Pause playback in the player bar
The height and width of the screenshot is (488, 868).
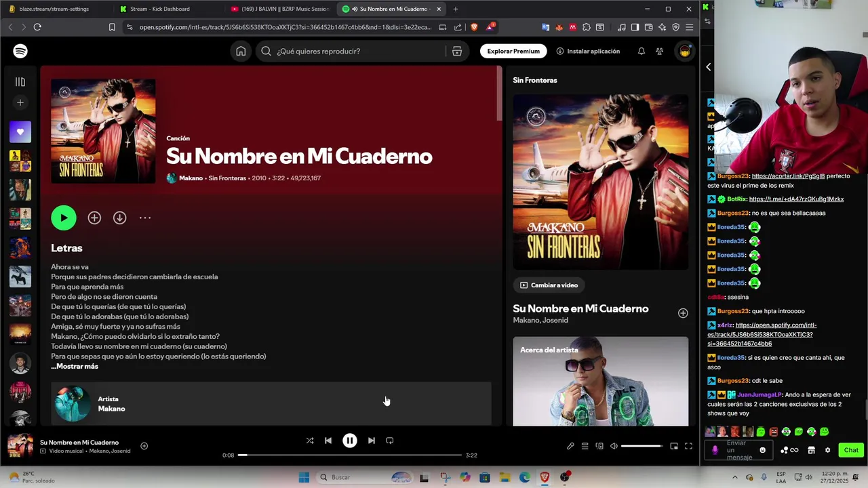click(350, 441)
